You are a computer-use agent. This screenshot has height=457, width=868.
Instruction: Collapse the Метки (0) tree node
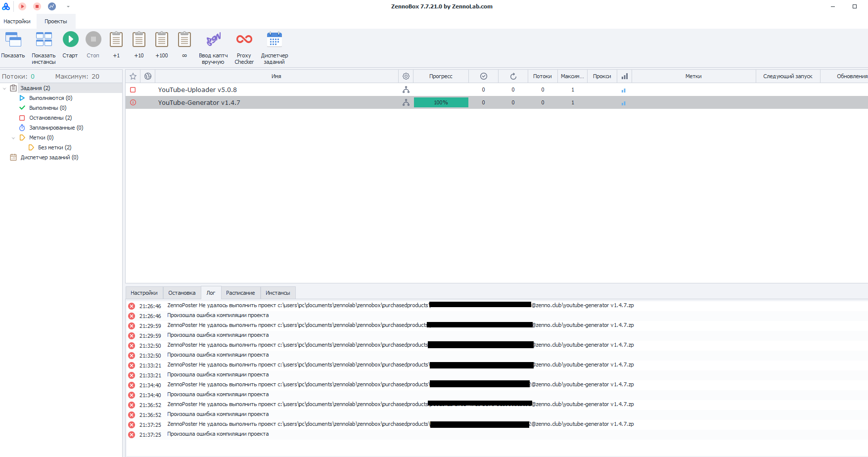pos(13,138)
